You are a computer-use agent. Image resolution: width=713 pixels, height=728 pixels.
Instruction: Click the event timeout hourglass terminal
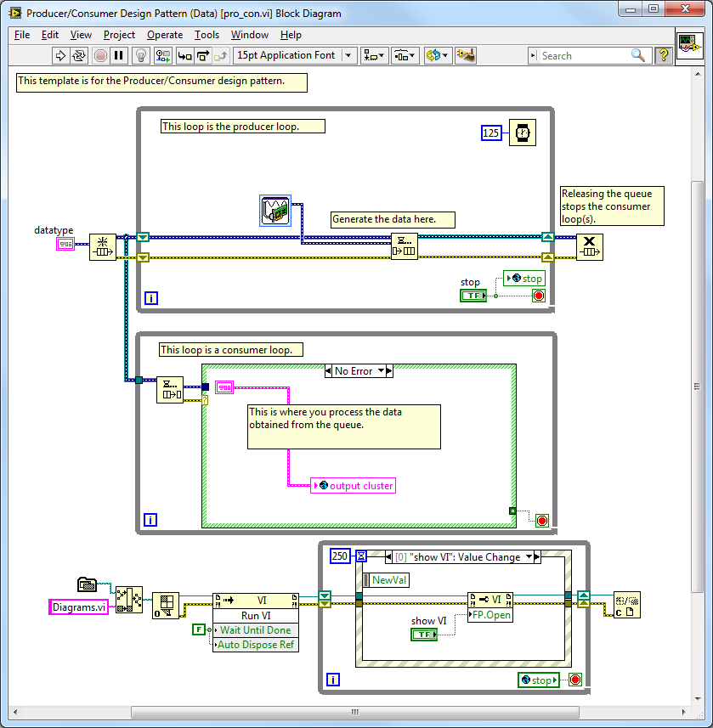click(361, 556)
